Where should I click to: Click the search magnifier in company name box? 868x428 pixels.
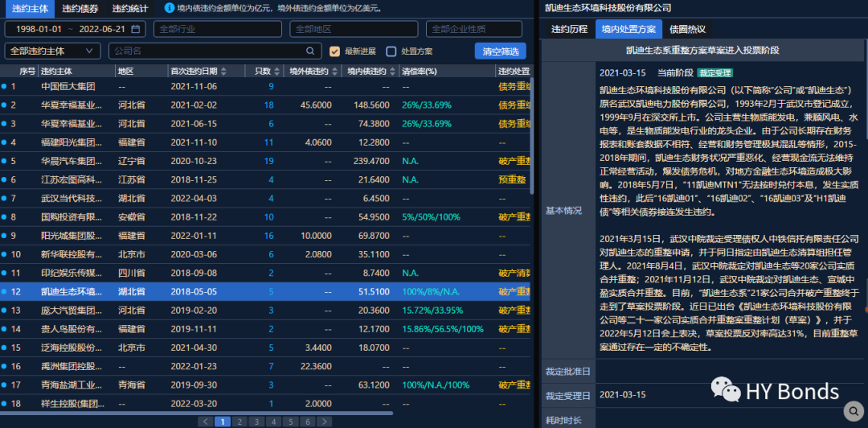click(310, 51)
